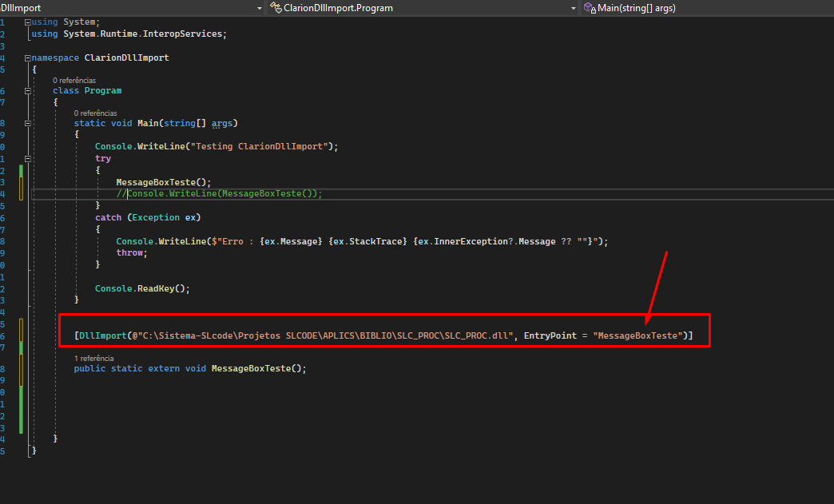Viewport: 834px width, 504px height.
Task: Collapse the Main method outline
Action: [28, 124]
